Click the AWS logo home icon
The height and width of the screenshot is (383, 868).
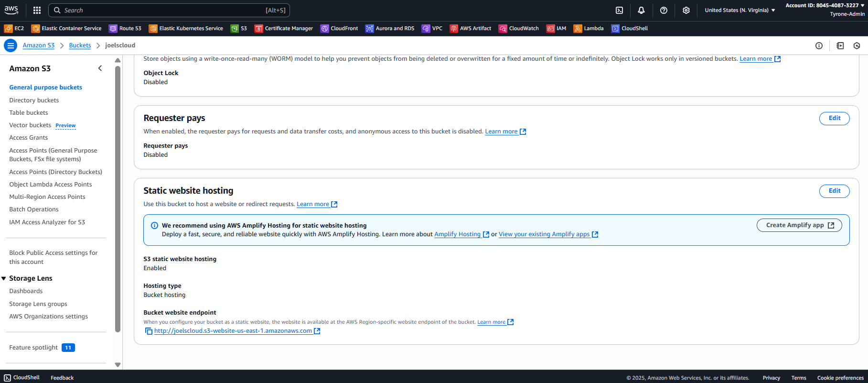coord(11,10)
